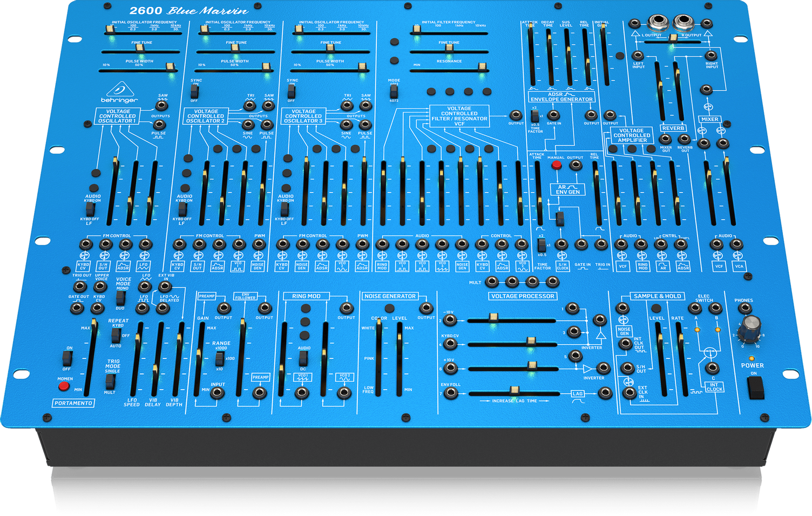812x516 pixels.
Task: Turn the PHONES volume knob
Action: (x=750, y=327)
